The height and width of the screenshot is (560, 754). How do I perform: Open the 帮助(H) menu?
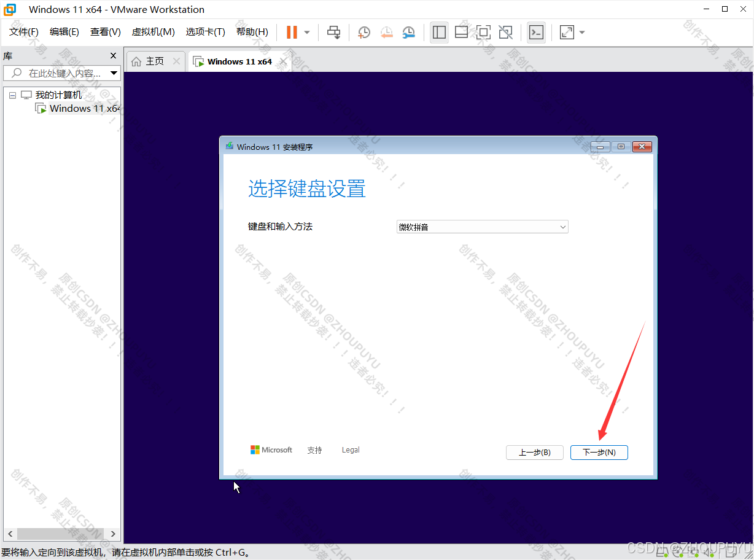coord(252,32)
